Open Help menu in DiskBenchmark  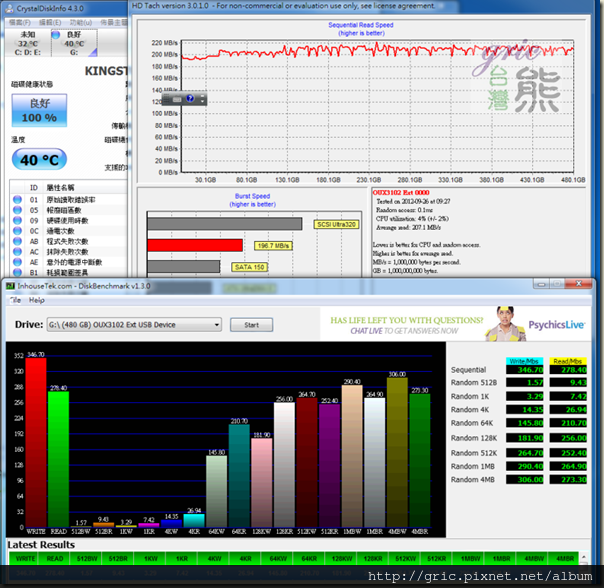click(x=37, y=300)
